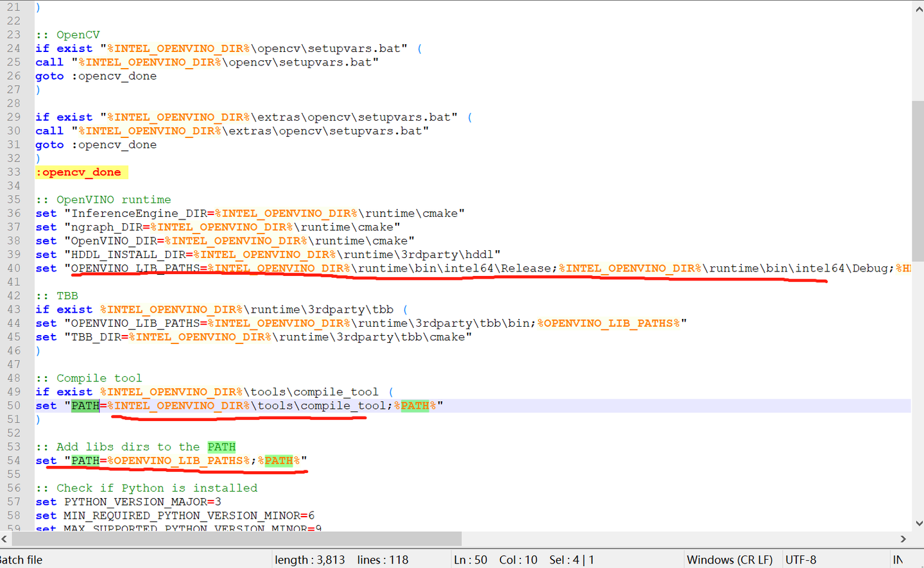This screenshot has width=924, height=568.
Task: Click the green PATH text on line 53 comment
Action: pyautogui.click(x=221, y=447)
